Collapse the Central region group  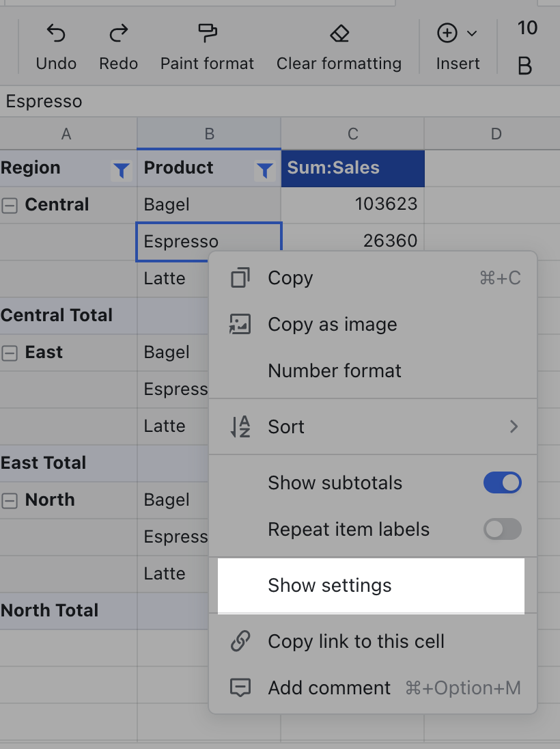tap(10, 205)
